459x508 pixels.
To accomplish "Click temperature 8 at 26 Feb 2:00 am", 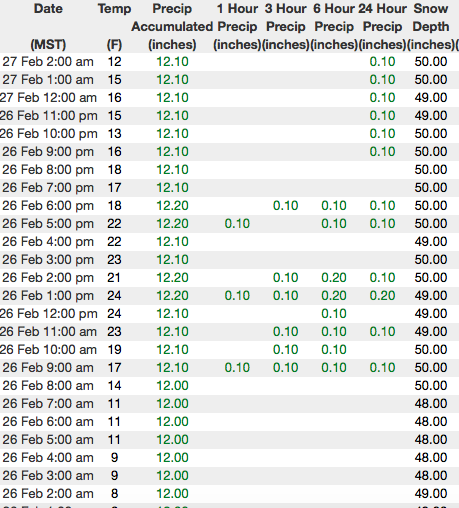I will click(x=114, y=494).
